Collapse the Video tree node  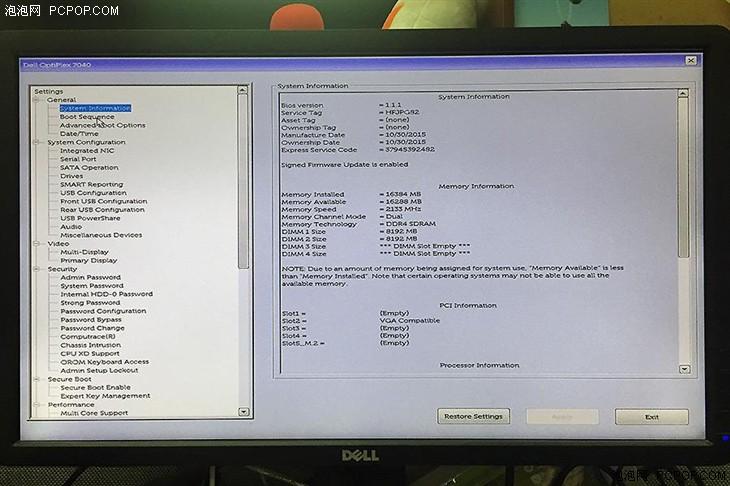pyautogui.click(x=37, y=243)
